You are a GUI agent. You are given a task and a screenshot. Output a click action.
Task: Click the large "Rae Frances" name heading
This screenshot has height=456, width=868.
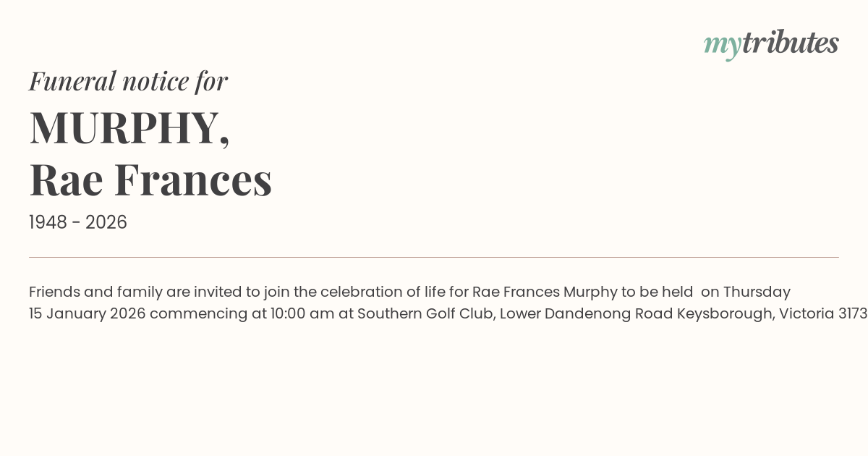click(x=150, y=180)
